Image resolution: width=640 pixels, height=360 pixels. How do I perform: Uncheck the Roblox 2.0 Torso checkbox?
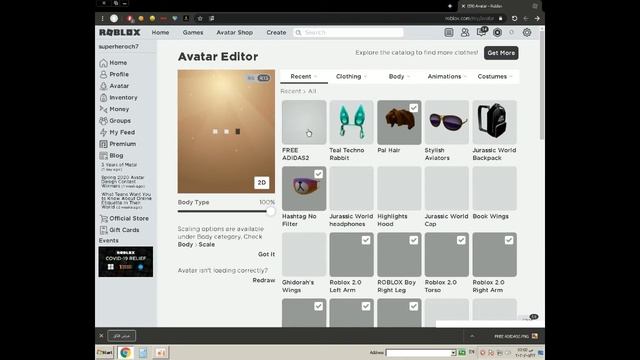tap(461, 240)
